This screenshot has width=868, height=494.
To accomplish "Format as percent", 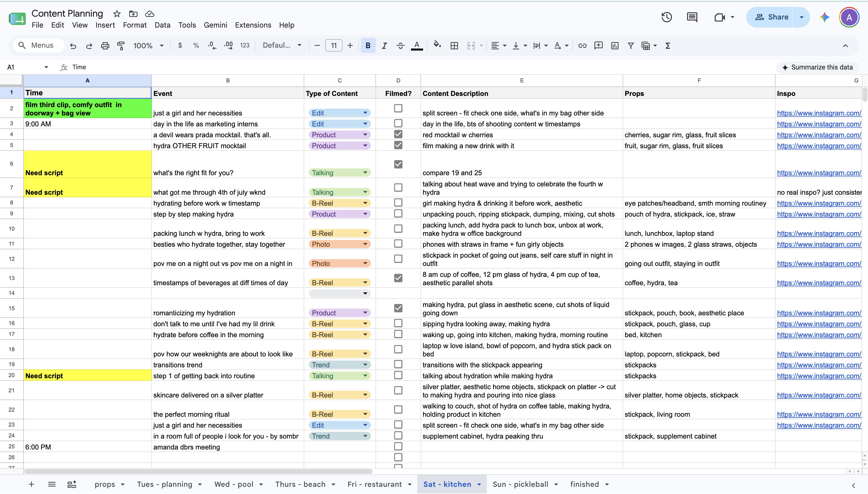I will pos(196,45).
